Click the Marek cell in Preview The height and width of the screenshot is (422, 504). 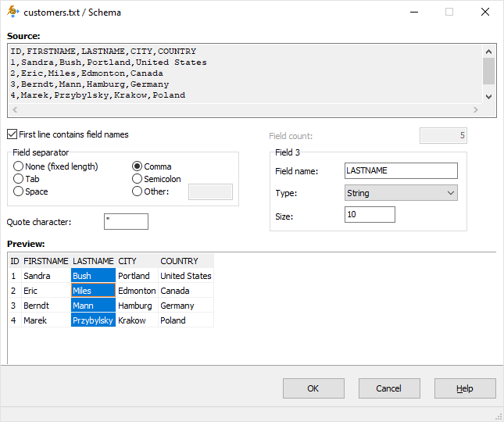[46, 320]
